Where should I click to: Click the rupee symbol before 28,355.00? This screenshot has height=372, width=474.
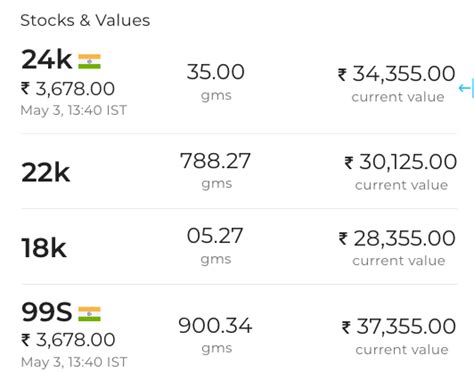(x=343, y=239)
